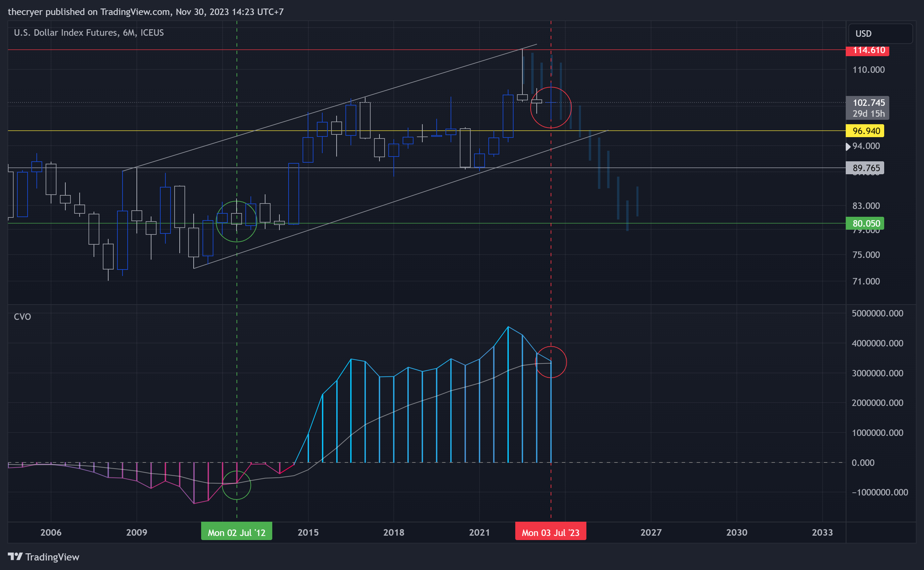Click the 110.000 price axis value
Screen dimensions: 924x570
(x=868, y=70)
